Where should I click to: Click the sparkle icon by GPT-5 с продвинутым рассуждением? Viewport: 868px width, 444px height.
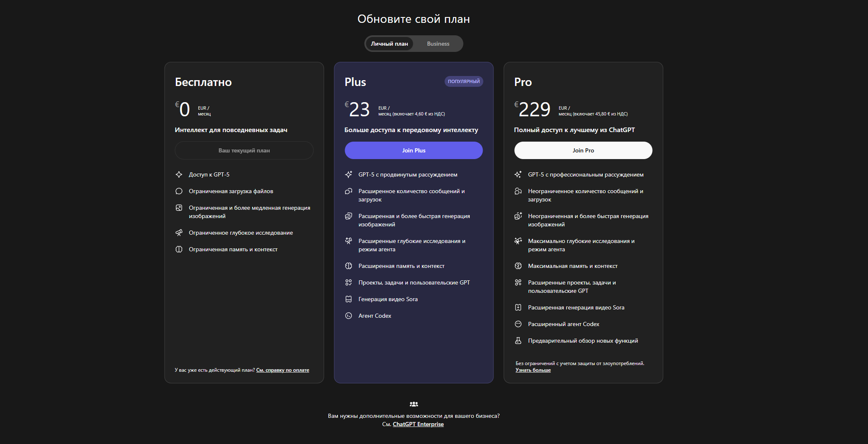[348, 174]
